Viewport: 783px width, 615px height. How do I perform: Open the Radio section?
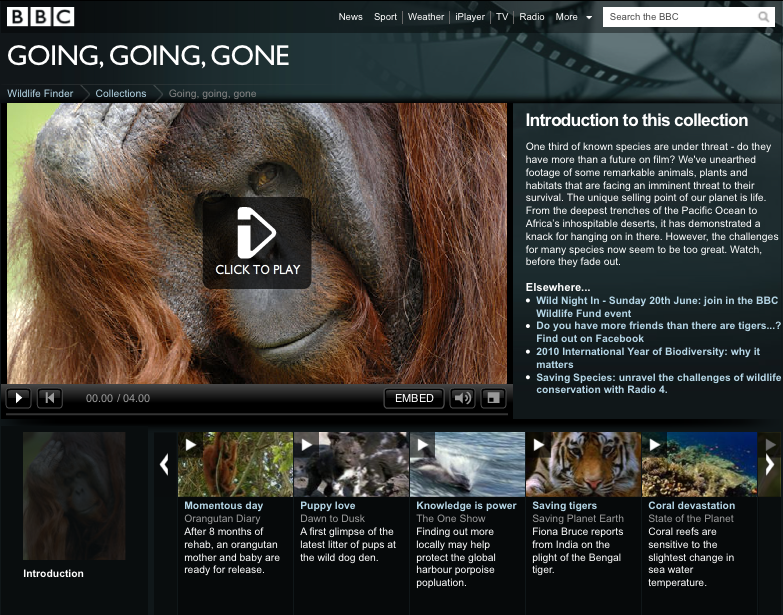click(x=532, y=17)
